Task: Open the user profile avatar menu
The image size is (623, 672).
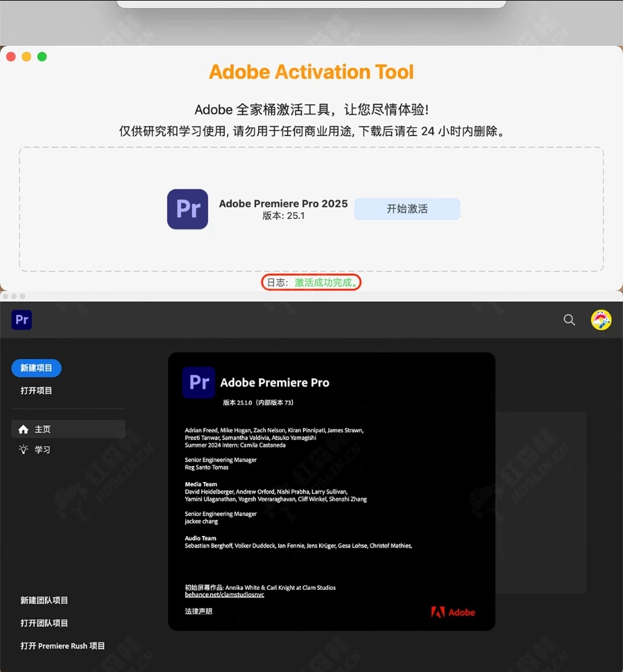Action: 601,320
